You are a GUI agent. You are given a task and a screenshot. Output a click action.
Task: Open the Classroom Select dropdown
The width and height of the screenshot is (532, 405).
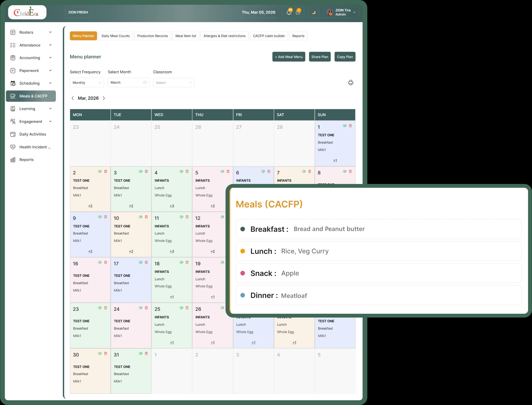(173, 82)
